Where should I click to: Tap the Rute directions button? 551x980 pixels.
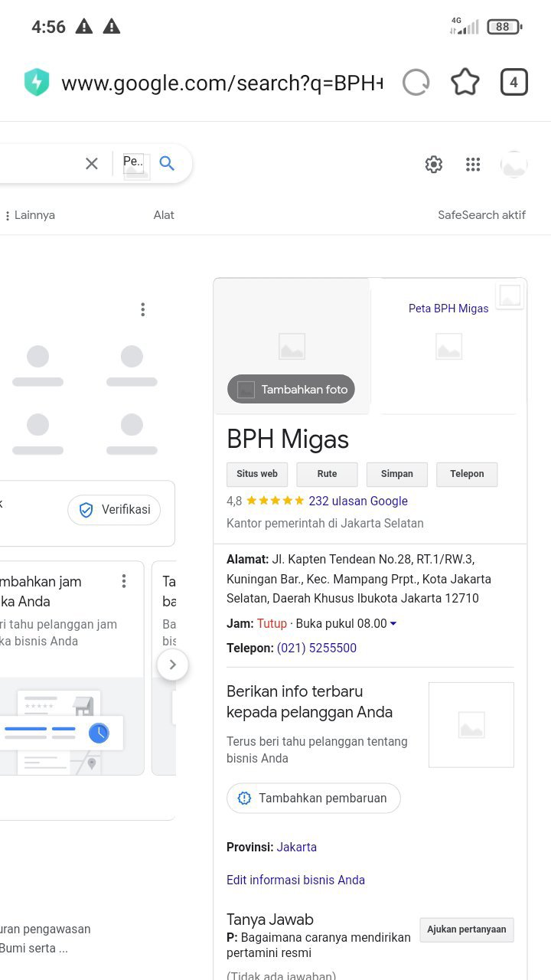[327, 474]
